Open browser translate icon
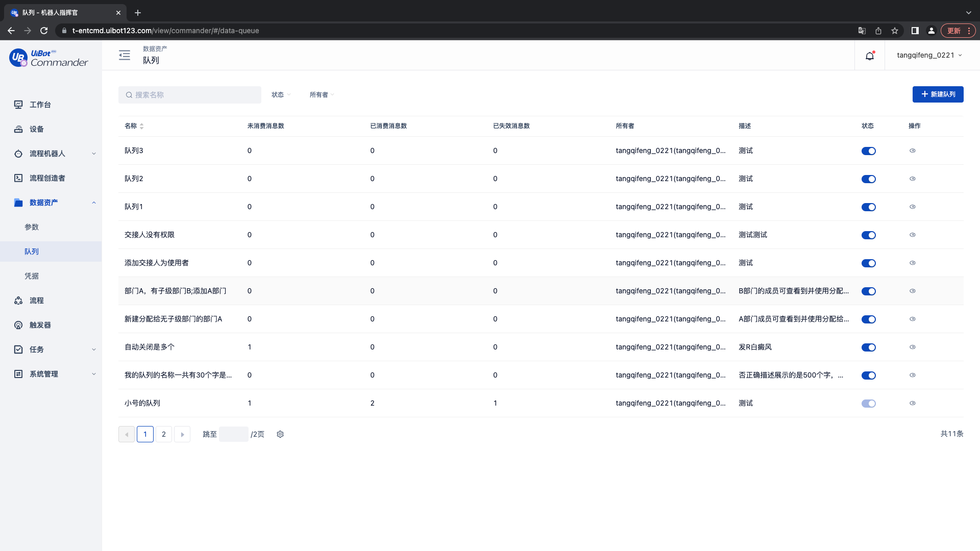 point(862,31)
